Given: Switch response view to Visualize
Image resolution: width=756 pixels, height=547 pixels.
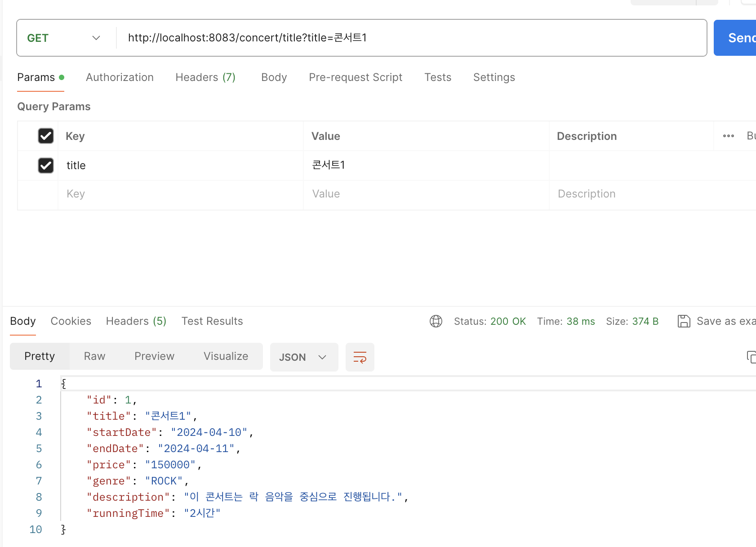Looking at the screenshot, I should (226, 356).
